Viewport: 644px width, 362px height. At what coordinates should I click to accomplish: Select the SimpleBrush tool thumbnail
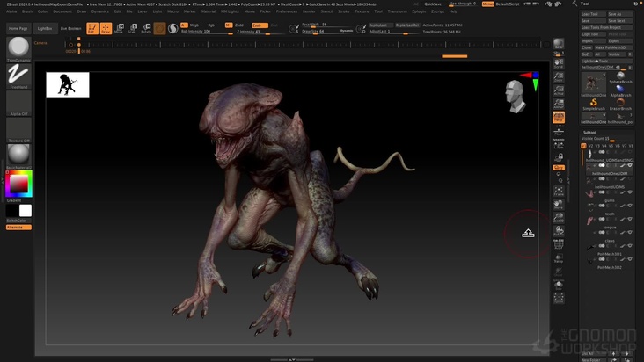594,105
